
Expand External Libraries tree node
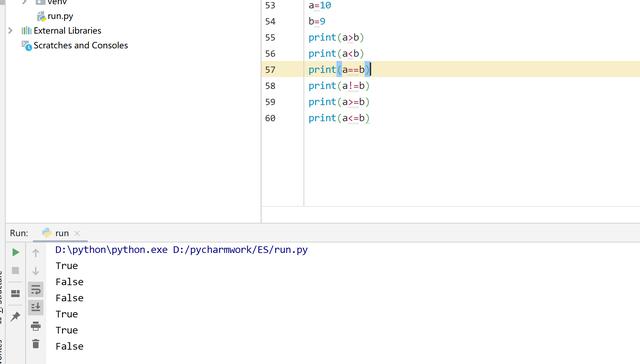(x=10, y=31)
